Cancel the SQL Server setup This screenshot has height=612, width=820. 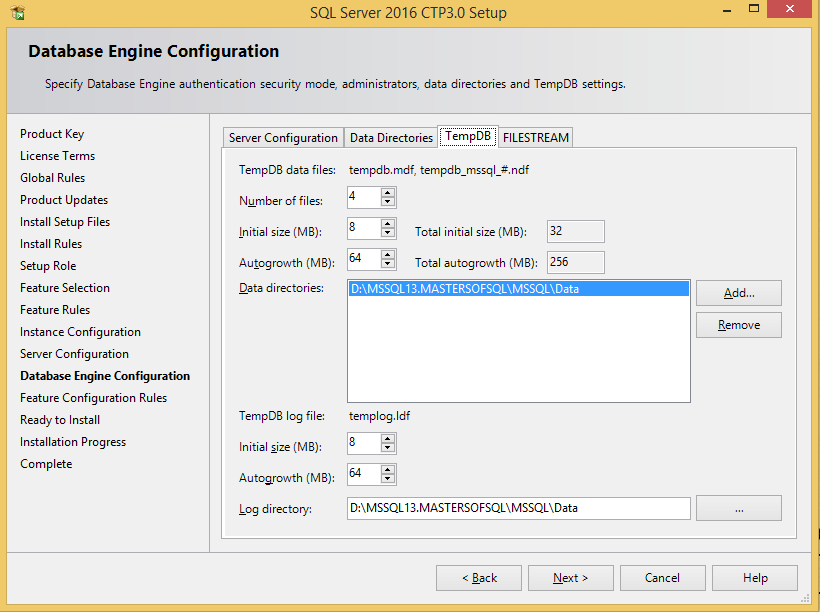663,578
